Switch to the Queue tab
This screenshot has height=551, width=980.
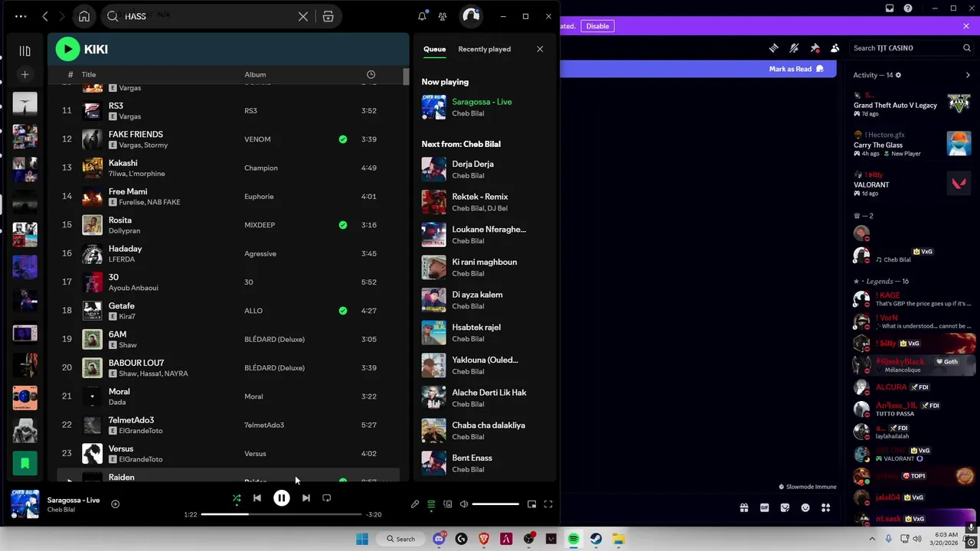point(434,49)
